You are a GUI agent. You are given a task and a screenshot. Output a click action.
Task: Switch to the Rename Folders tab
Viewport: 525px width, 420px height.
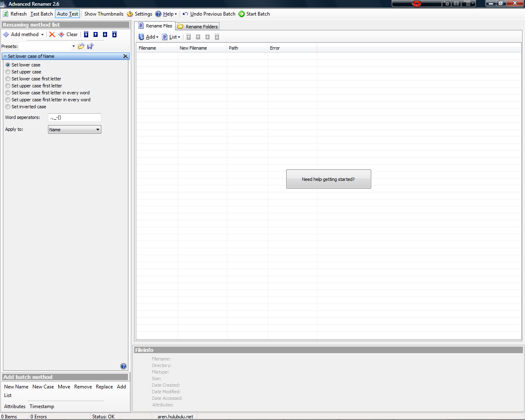[x=198, y=27]
